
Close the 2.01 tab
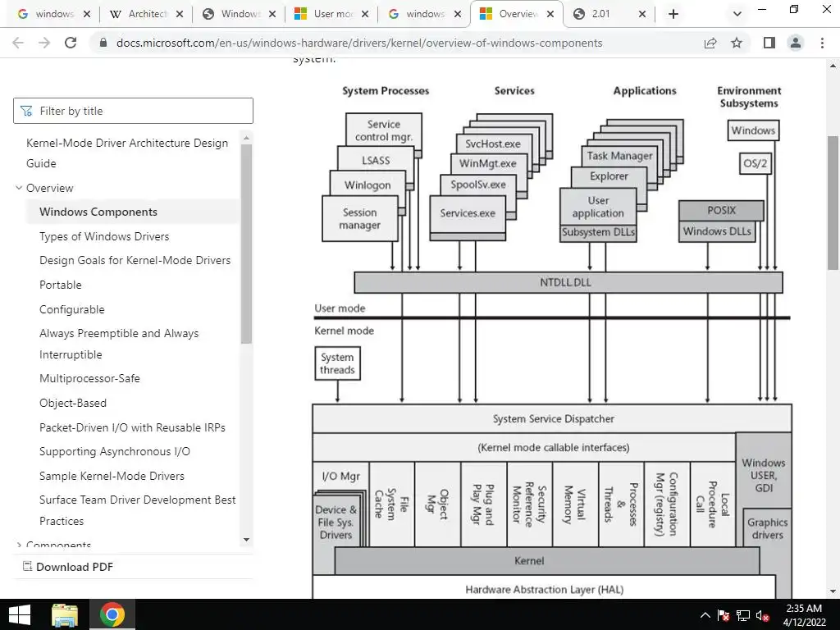(x=642, y=14)
